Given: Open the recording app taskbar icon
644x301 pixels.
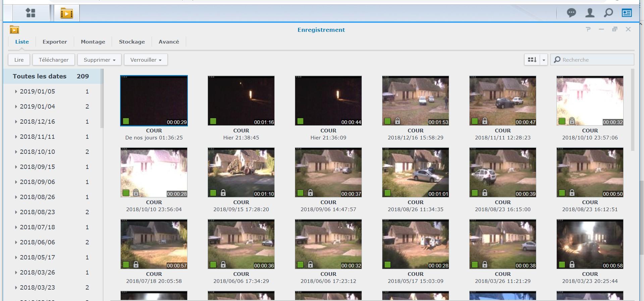Looking at the screenshot, I should pyautogui.click(x=67, y=13).
